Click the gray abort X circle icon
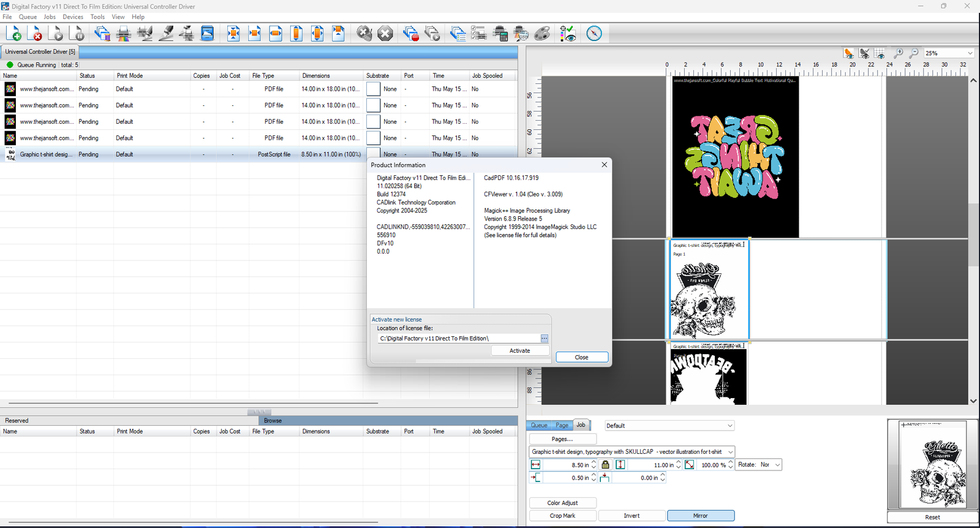980x528 pixels. [385, 34]
